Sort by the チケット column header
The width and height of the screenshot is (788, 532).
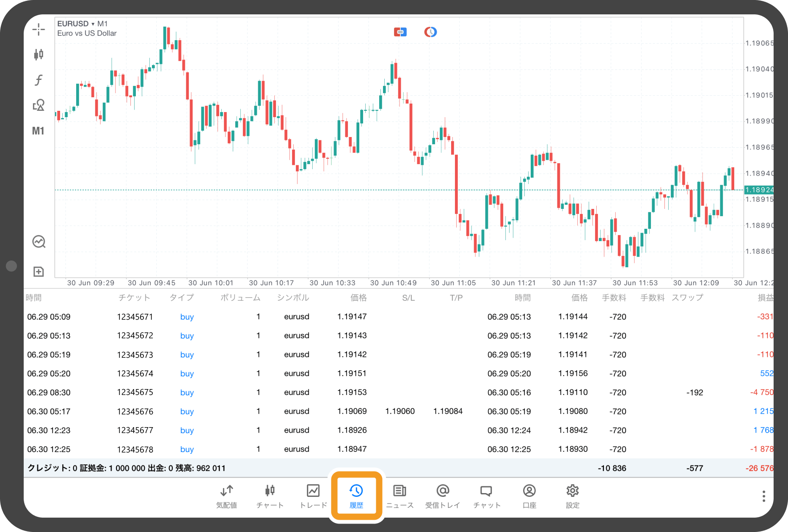(x=134, y=298)
